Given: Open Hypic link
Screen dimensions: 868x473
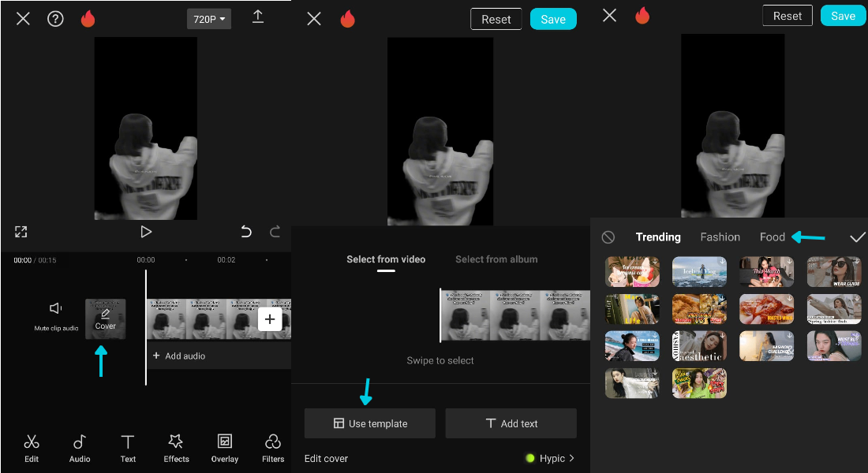Looking at the screenshot, I should click(x=550, y=458).
